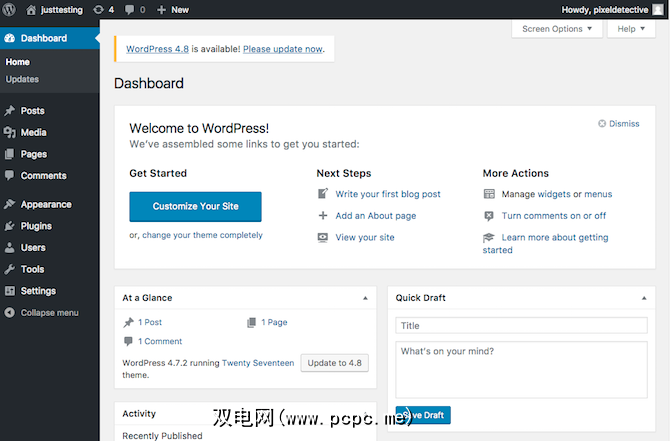Open the Appearance menu
This screenshot has width=670, height=441.
[46, 204]
